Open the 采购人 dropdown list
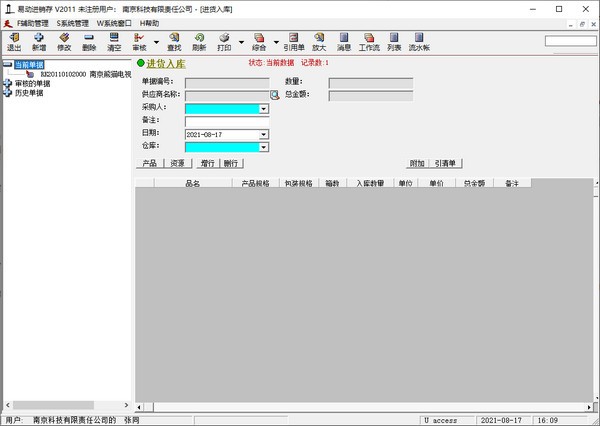 [x=264, y=108]
